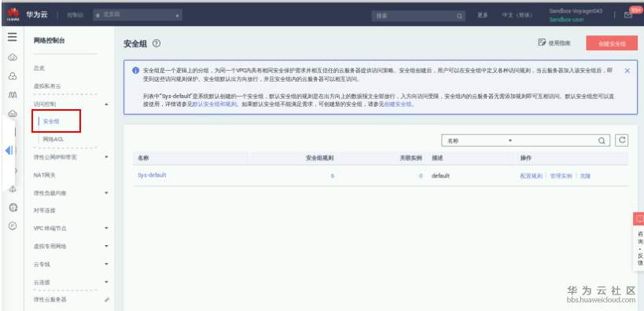
Task: Select 网络ACL in the sidebar
Action: 53,140
